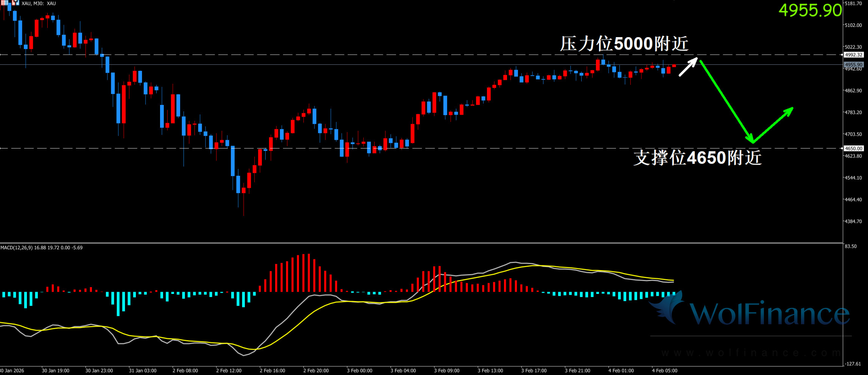The width and height of the screenshot is (868, 375).
Task: Click the XAU, M30 chart title
Action: (x=39, y=3)
